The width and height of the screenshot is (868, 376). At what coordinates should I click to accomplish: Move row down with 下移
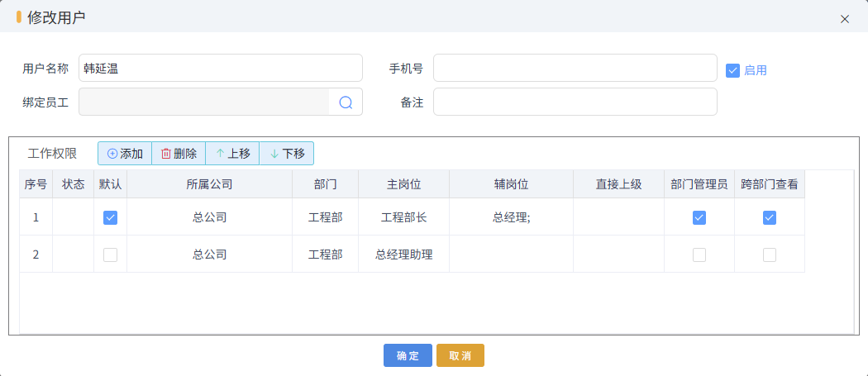287,154
